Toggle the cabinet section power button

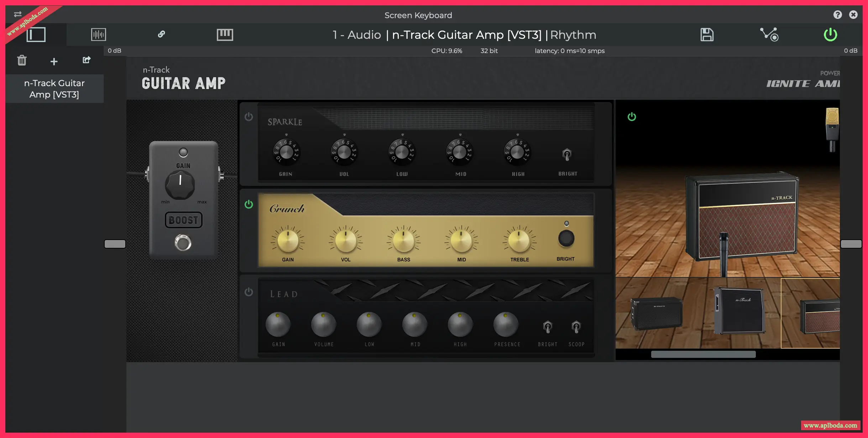click(x=632, y=117)
